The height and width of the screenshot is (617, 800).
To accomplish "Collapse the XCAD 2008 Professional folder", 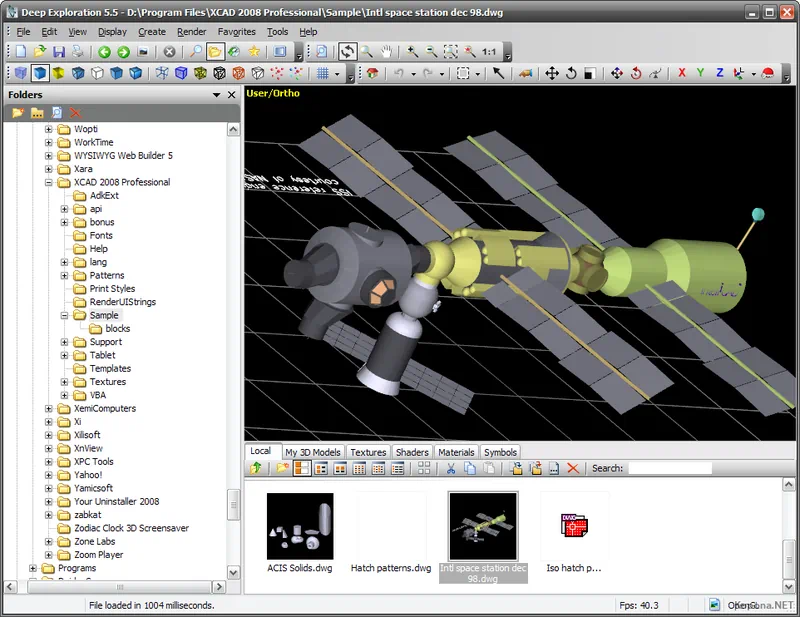I will [x=49, y=182].
